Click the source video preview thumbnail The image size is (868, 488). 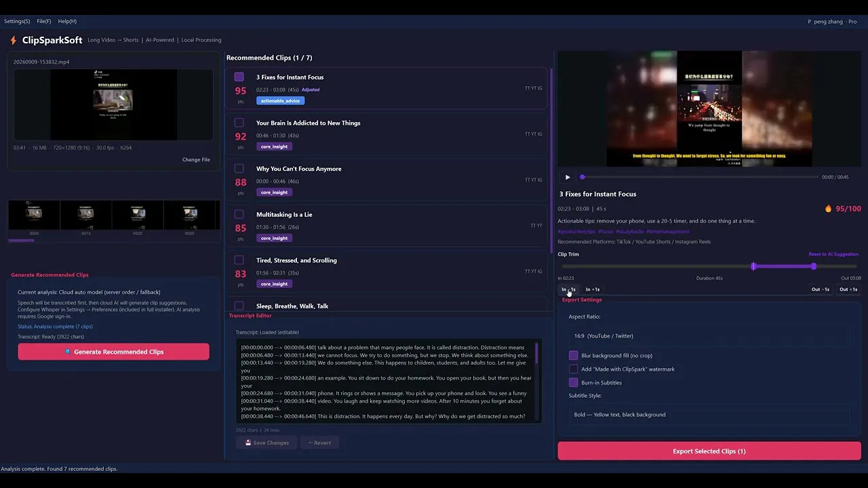point(113,104)
